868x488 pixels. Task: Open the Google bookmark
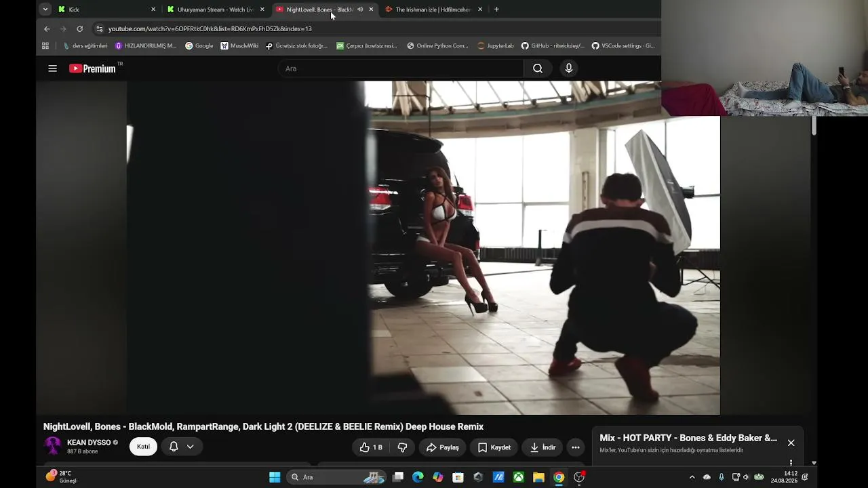pos(199,46)
